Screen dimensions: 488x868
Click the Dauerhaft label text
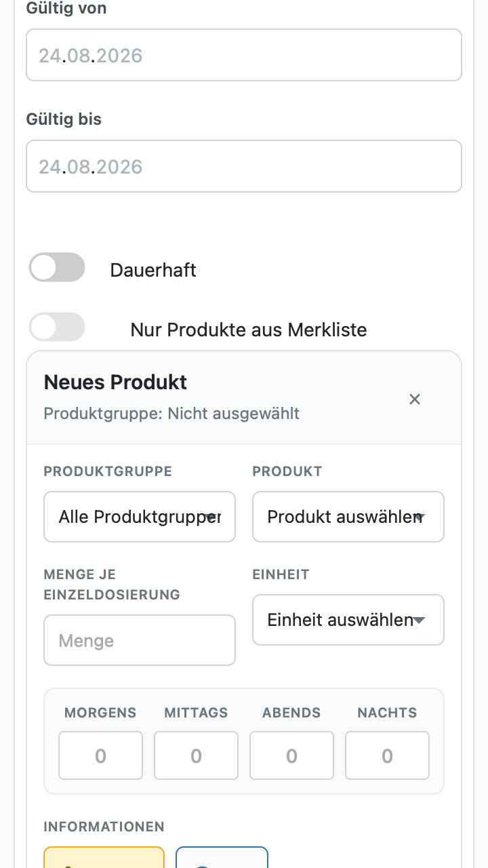(153, 270)
